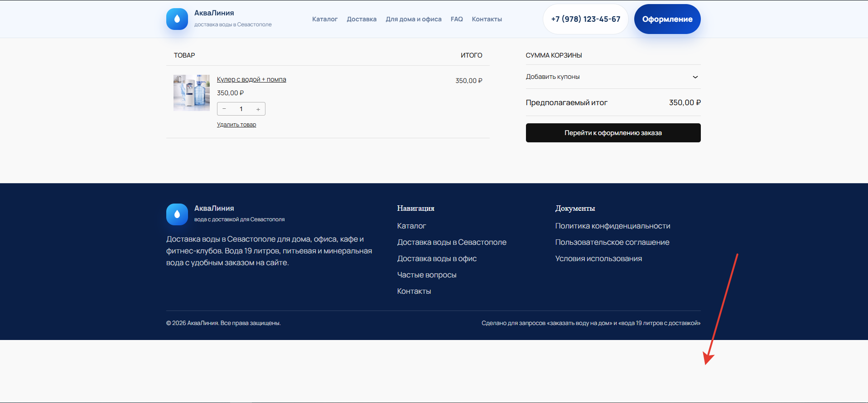The width and height of the screenshot is (868, 403).
Task: Open the FAQ header link
Action: coord(457,19)
